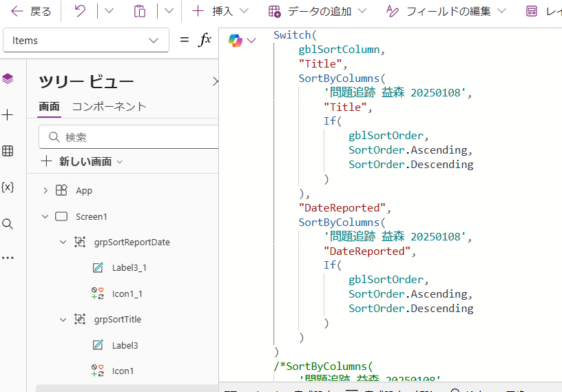Viewport: 562px width, 392px height.
Task: Expand the App tree node
Action: click(45, 190)
